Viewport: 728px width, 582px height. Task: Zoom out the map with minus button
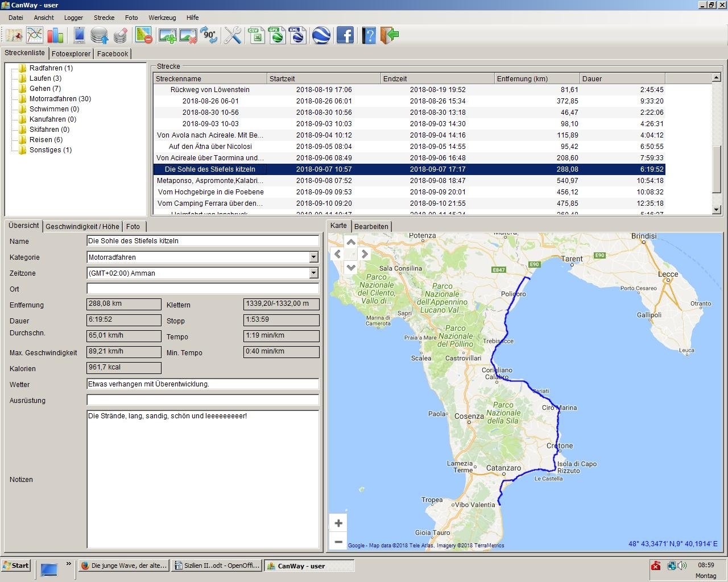coord(338,542)
